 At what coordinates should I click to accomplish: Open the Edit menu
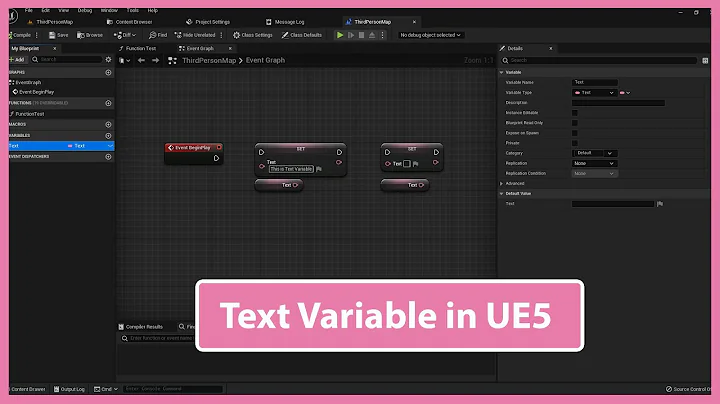(45, 10)
